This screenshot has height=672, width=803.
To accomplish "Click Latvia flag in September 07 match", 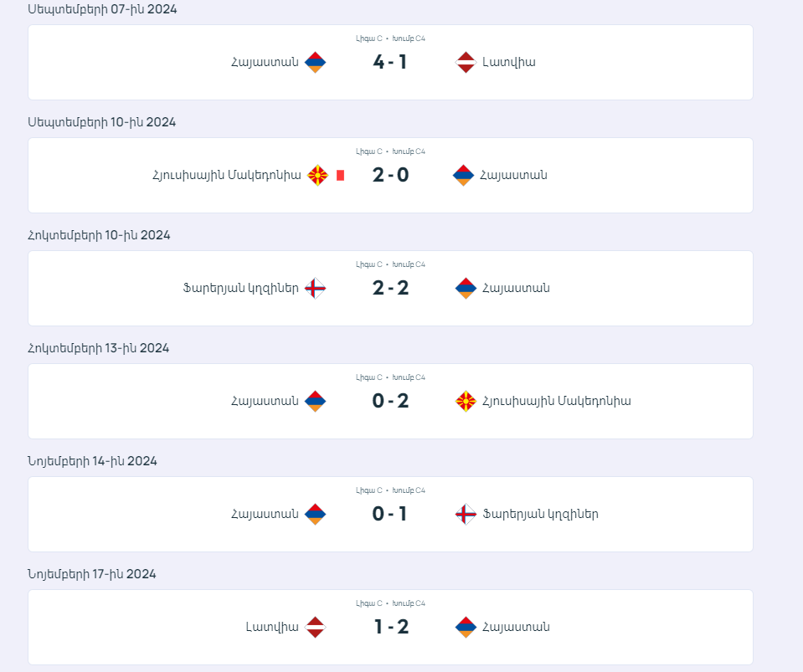I will (466, 63).
